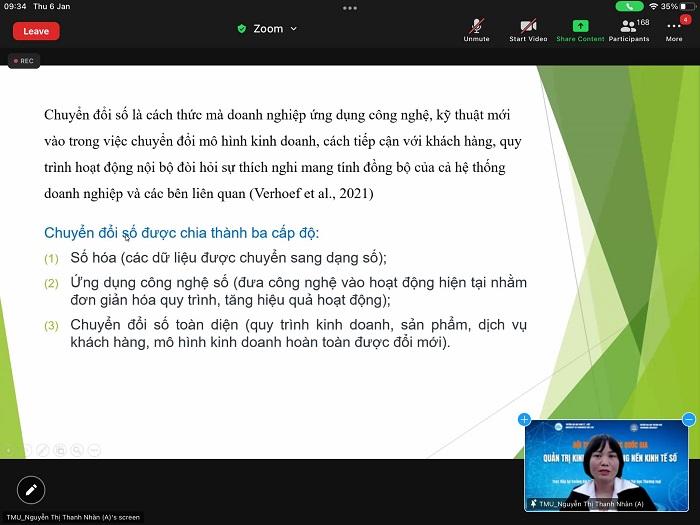The image size is (700, 525).
Task: Leave the meeting
Action: [36, 31]
